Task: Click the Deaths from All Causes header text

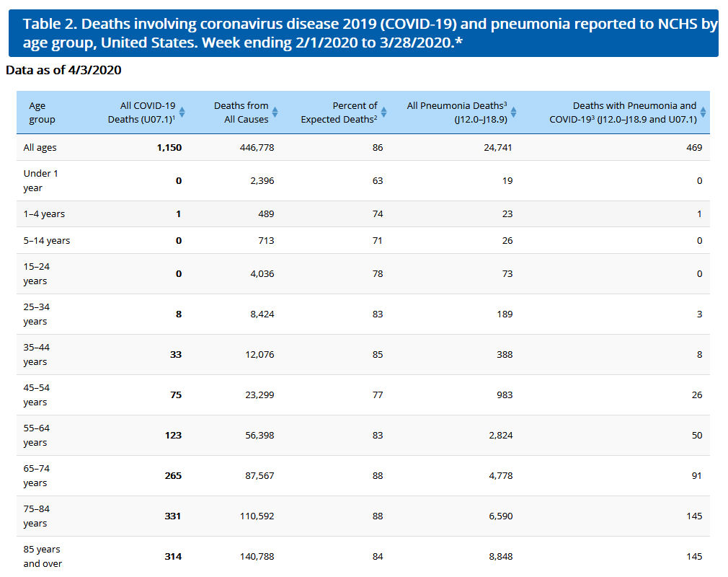Action: (241, 113)
